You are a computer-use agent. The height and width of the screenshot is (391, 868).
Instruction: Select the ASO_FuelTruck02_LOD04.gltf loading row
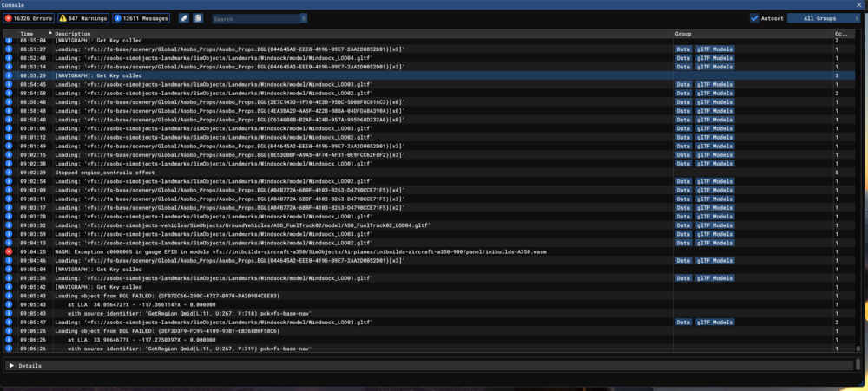429,225
